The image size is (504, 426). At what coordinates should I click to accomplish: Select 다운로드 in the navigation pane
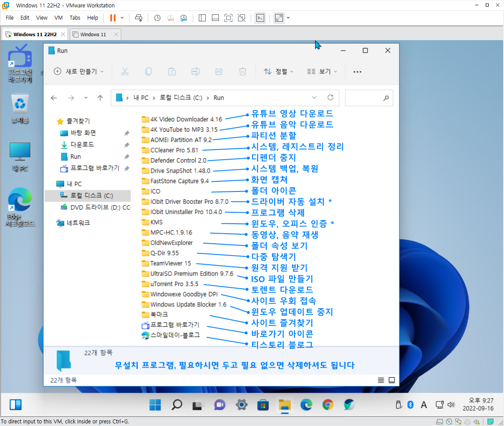coord(82,145)
